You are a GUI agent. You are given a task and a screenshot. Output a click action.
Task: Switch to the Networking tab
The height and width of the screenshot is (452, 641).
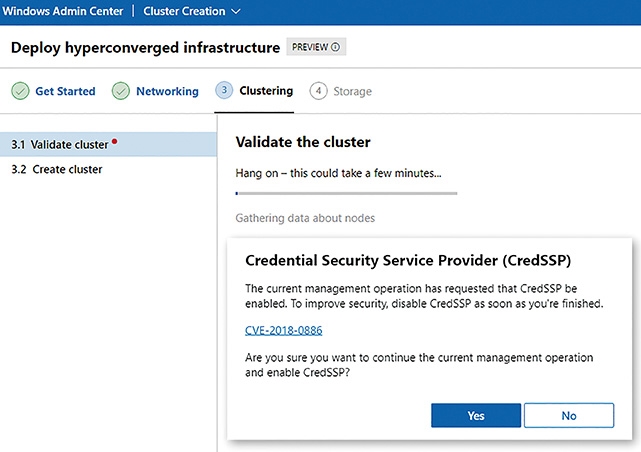[x=167, y=91]
